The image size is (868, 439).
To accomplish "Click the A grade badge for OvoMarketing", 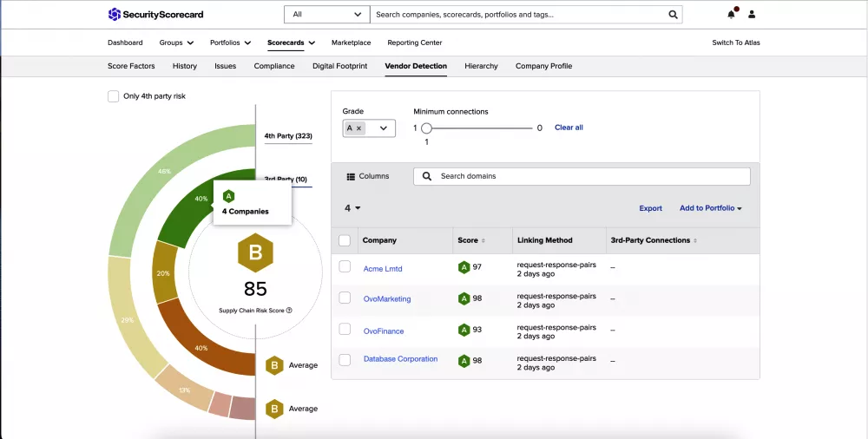I will click(x=464, y=298).
